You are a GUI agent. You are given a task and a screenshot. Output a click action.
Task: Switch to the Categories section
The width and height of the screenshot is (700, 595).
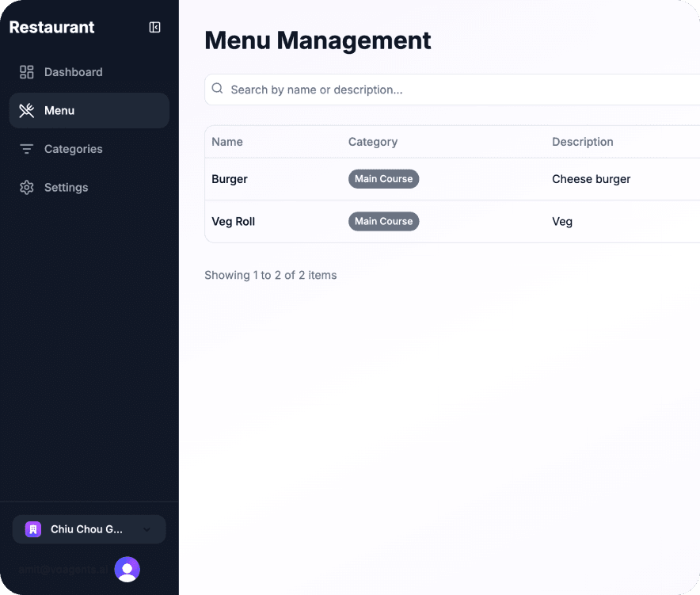[x=73, y=149]
